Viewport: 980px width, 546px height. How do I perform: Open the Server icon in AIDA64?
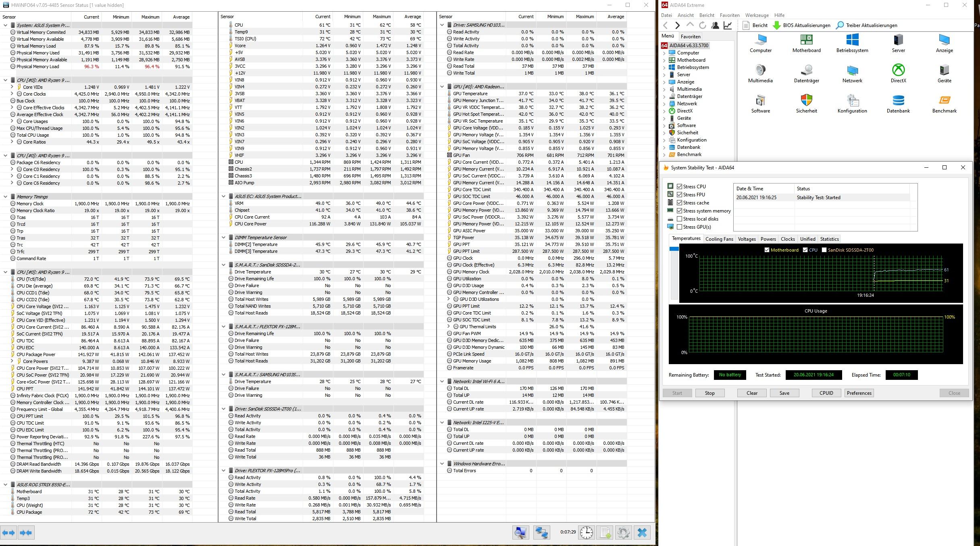click(898, 43)
